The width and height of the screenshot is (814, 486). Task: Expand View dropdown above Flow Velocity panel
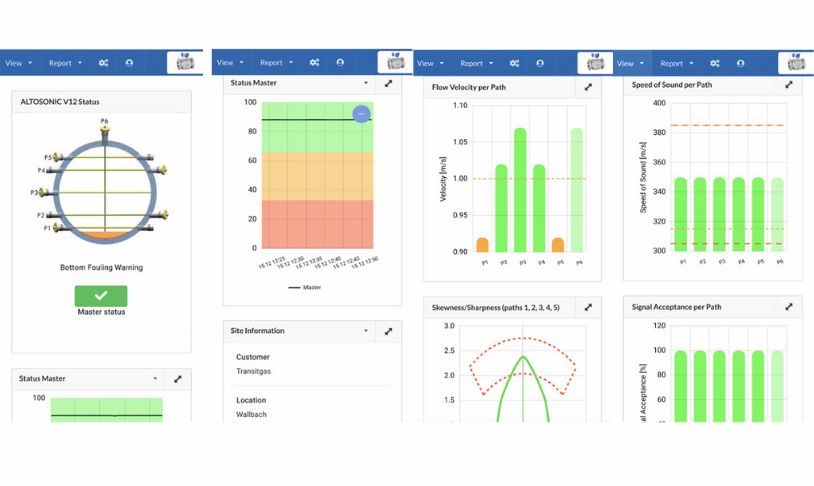(430, 63)
